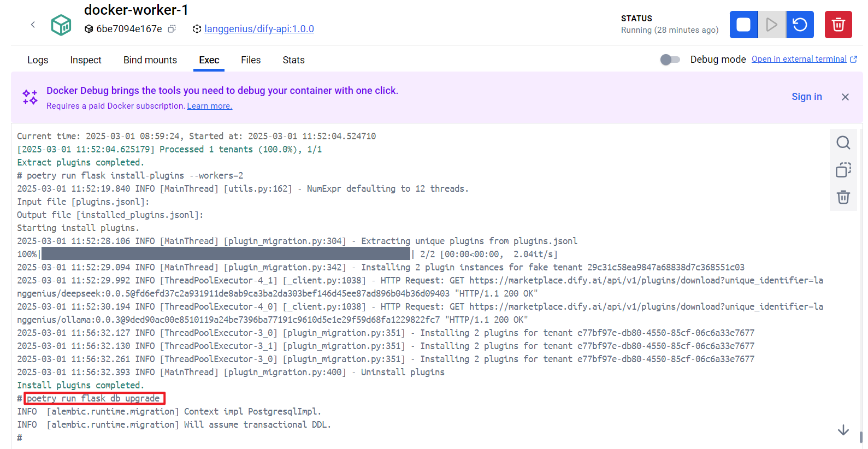
Task: Copy the container ID 6be7094e167e
Action: click(x=172, y=29)
